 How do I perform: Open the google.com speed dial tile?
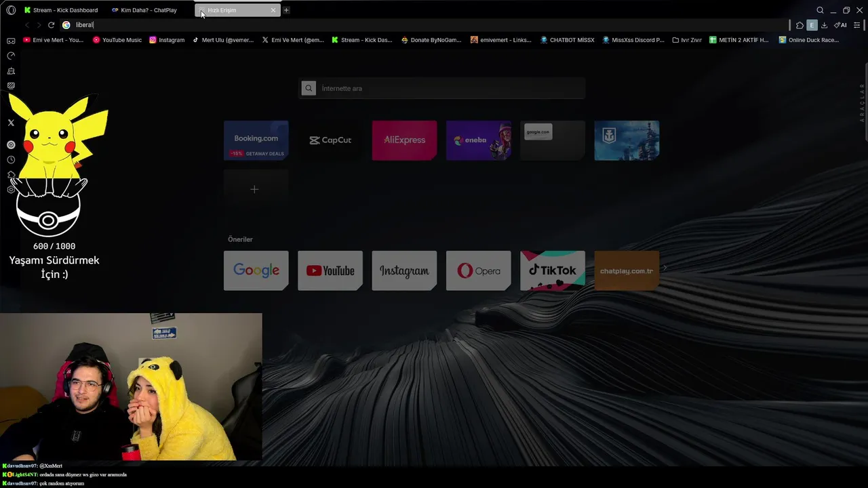pos(553,140)
